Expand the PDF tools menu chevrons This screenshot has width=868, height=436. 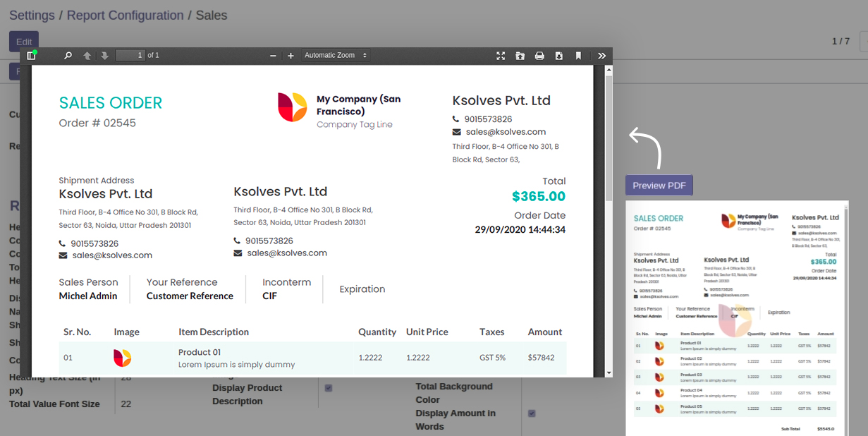pyautogui.click(x=601, y=55)
